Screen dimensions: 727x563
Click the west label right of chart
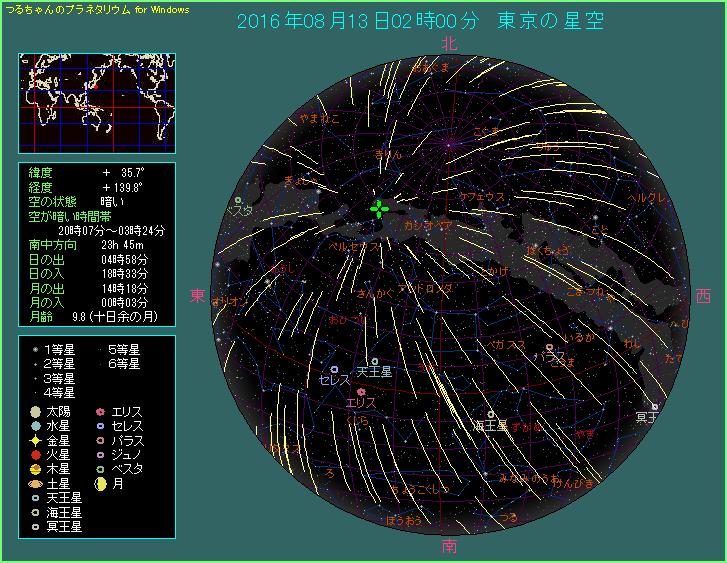(703, 296)
